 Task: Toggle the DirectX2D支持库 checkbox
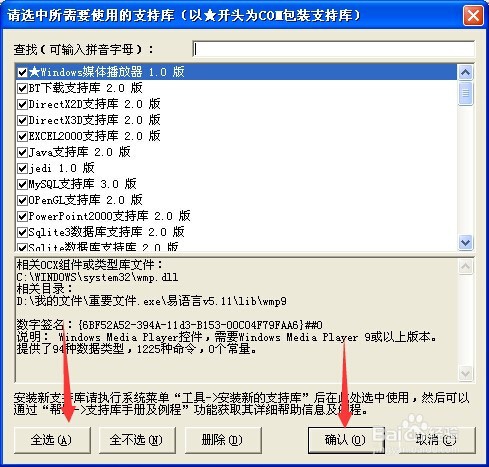(x=22, y=104)
